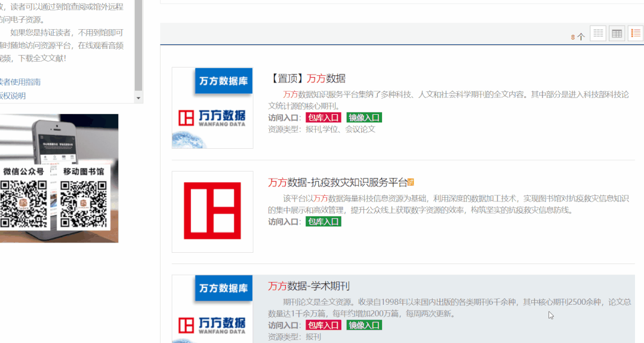Click 包库入口 button under 万方数据-学术期刊
The width and height of the screenshot is (644, 343).
(x=323, y=325)
